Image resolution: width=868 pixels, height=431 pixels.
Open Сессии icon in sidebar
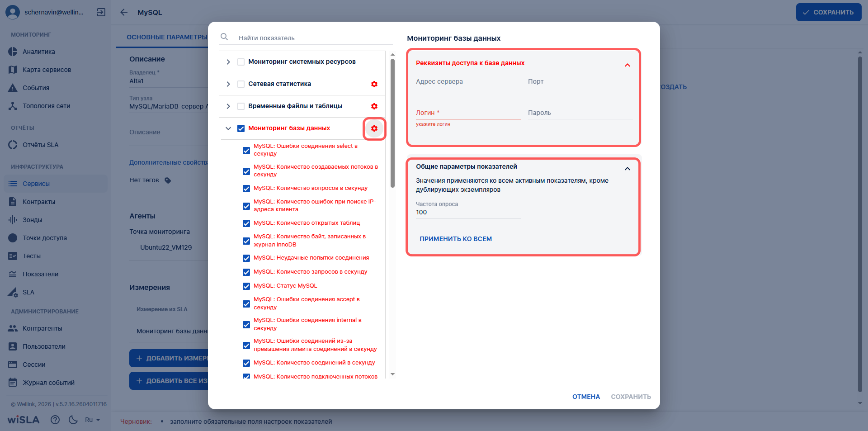(13, 365)
